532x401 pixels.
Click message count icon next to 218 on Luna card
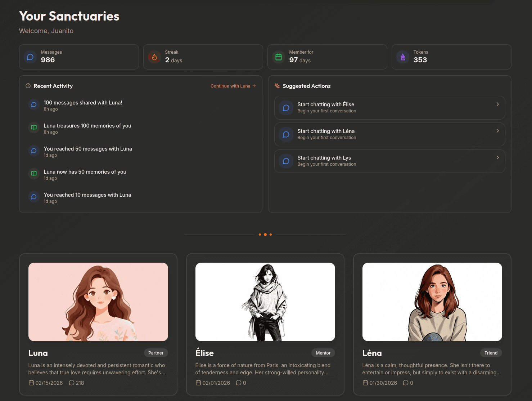(72, 383)
